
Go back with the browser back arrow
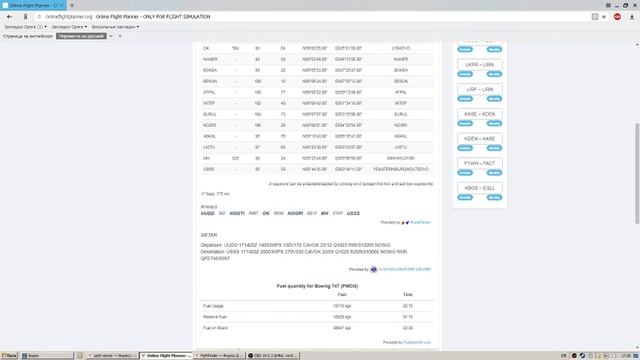9,17
